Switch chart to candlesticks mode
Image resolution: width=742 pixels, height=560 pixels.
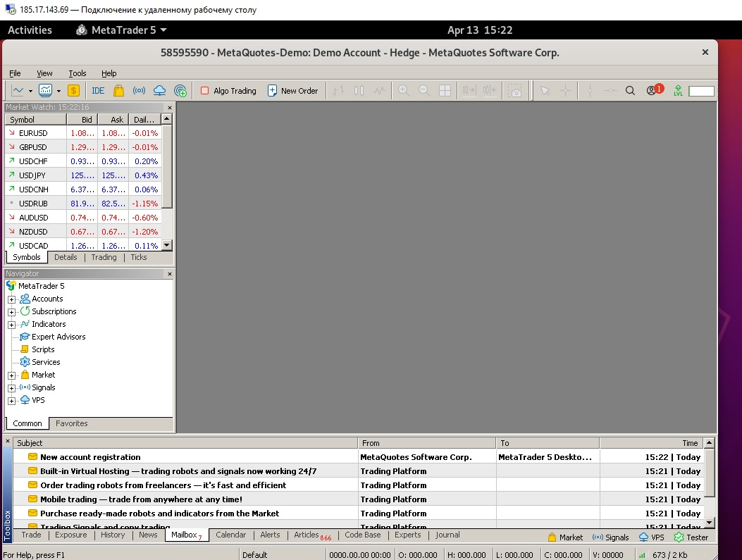point(359,90)
